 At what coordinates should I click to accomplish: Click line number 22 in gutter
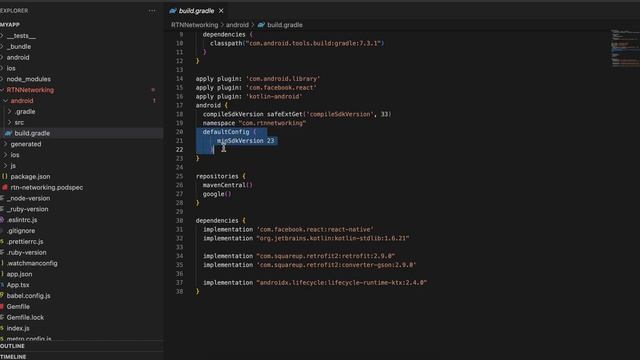(180, 149)
